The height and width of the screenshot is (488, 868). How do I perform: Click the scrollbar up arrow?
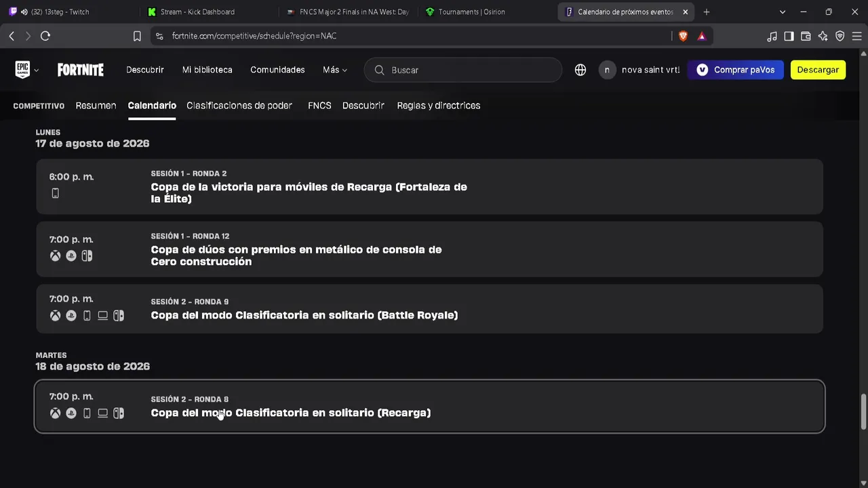click(863, 53)
